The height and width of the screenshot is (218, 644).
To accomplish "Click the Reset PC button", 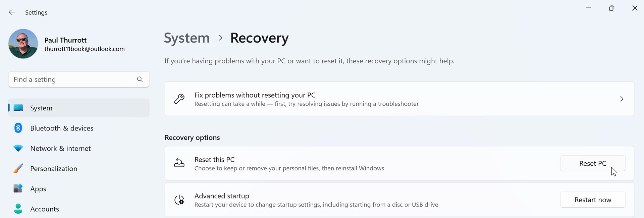I will (x=593, y=163).
